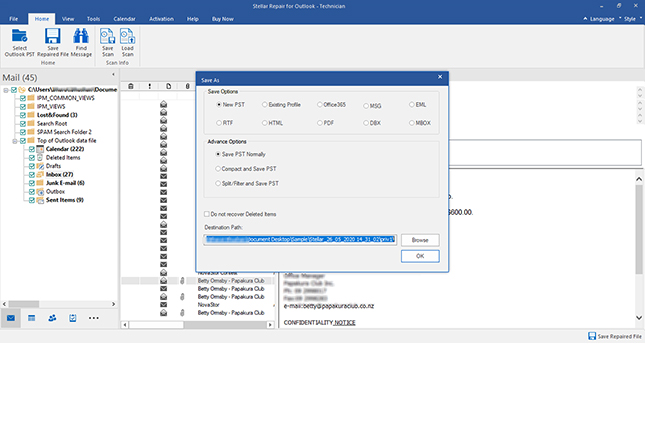The image size is (645, 421).
Task: Click the importance column header icon
Action: coord(150,86)
